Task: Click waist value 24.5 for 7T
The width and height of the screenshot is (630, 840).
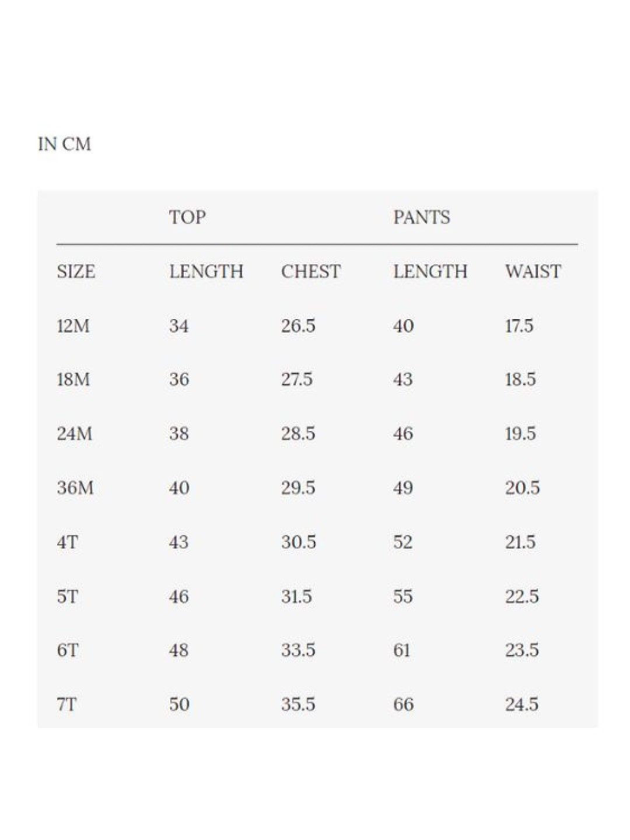Action: coord(521,704)
